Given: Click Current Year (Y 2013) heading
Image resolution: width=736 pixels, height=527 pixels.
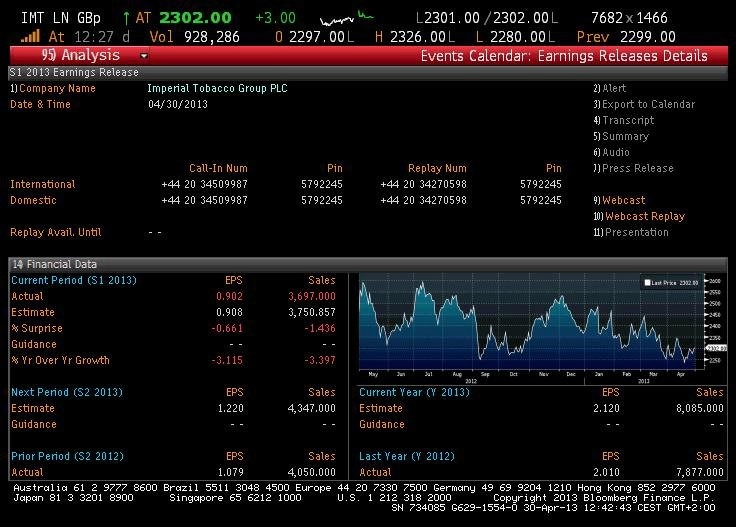Looking at the screenshot, I should pyautogui.click(x=414, y=392).
